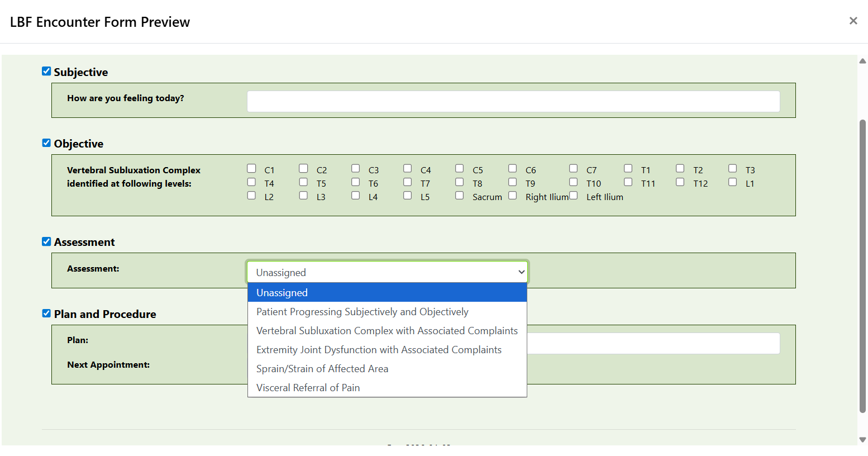Toggle the Objective section checkbox
This screenshot has width=868, height=456.
pyautogui.click(x=46, y=143)
